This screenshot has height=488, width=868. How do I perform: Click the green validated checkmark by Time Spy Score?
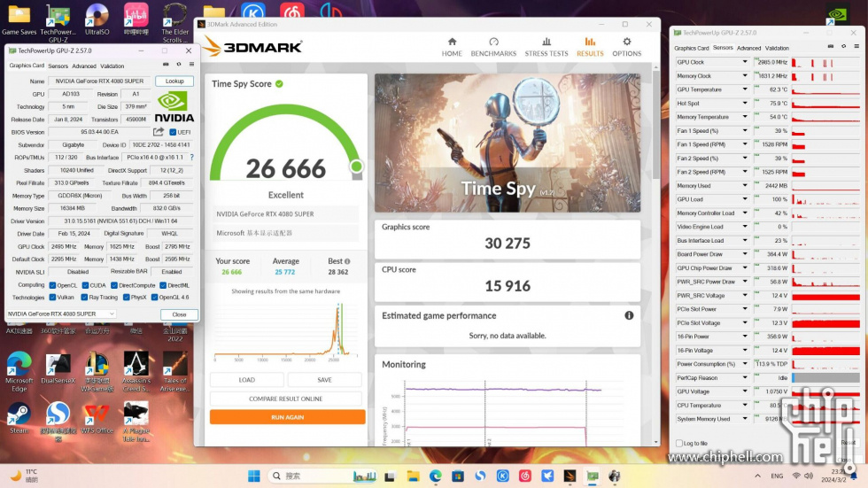(279, 84)
